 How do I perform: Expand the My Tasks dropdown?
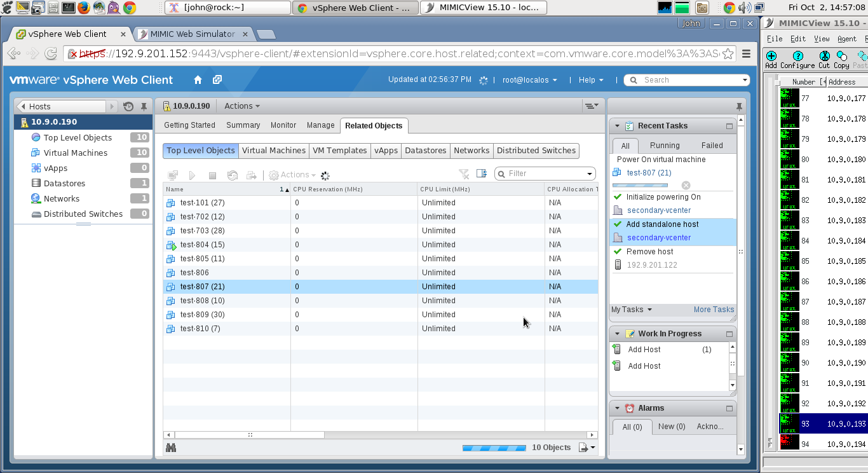coord(631,310)
